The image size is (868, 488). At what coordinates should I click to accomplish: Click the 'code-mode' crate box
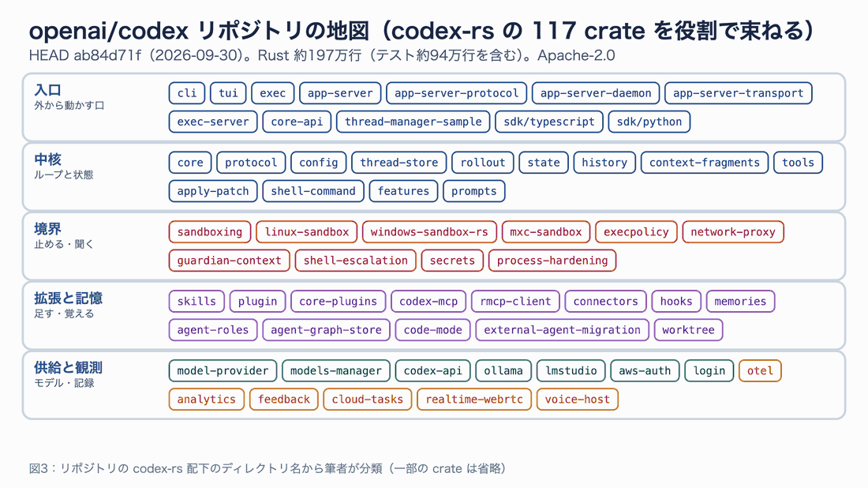point(433,330)
